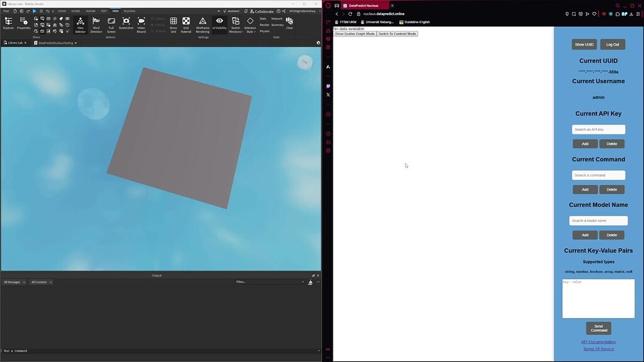Switch to the PLUGINS ribbon tab
Viewport: 644px width, 362px height.
[130, 11]
